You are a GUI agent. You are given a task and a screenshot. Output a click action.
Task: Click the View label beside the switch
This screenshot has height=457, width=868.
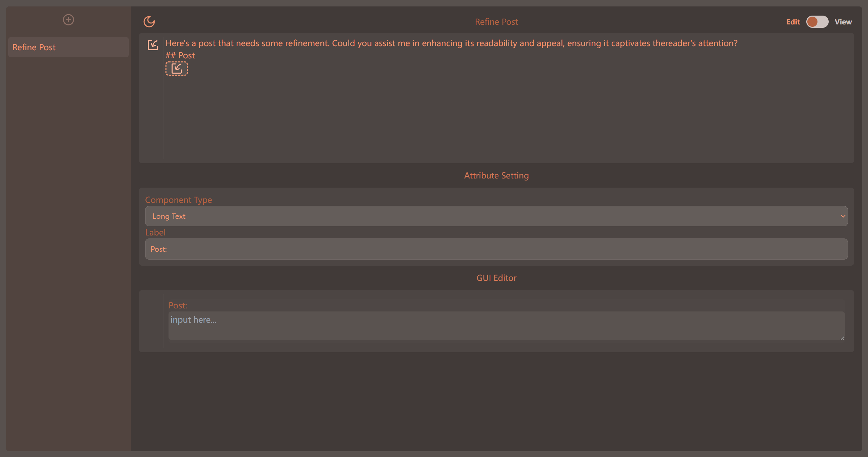[843, 22]
